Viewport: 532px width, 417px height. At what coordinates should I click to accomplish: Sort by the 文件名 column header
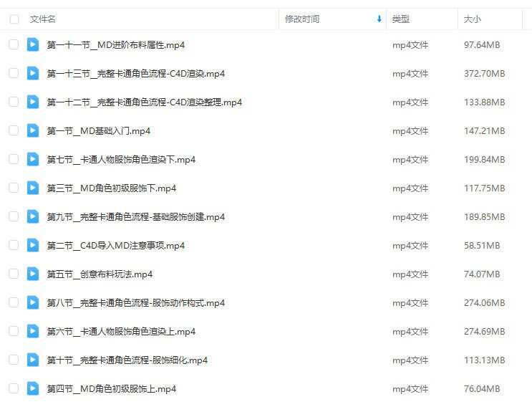43,19
